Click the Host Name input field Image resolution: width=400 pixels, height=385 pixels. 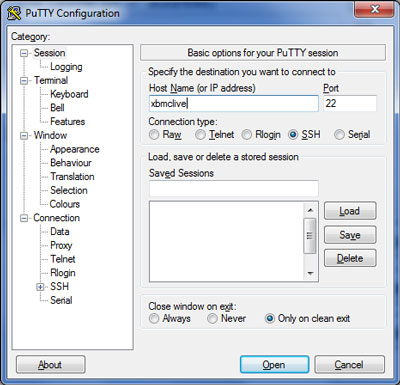[234, 104]
